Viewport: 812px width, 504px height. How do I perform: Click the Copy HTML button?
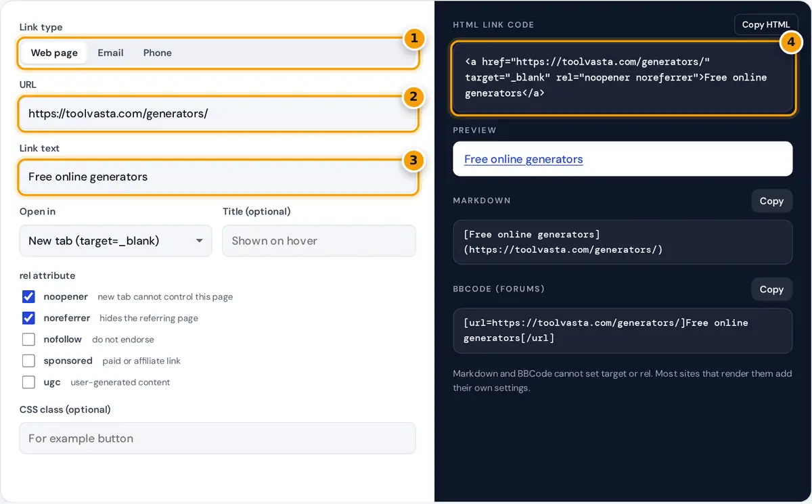tap(766, 24)
